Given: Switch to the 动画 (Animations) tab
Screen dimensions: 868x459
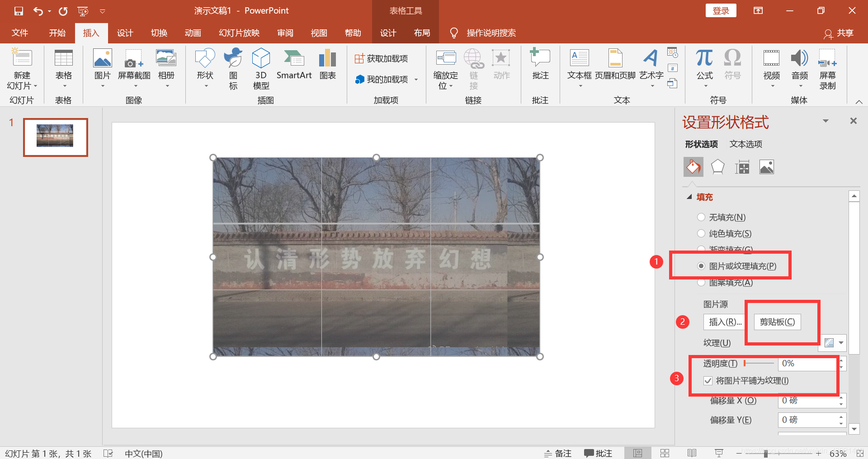Looking at the screenshot, I should point(193,33).
